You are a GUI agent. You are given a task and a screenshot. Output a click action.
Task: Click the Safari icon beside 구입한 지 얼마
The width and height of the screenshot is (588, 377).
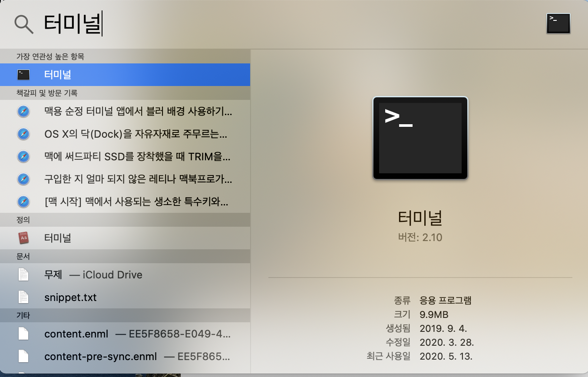tap(23, 179)
